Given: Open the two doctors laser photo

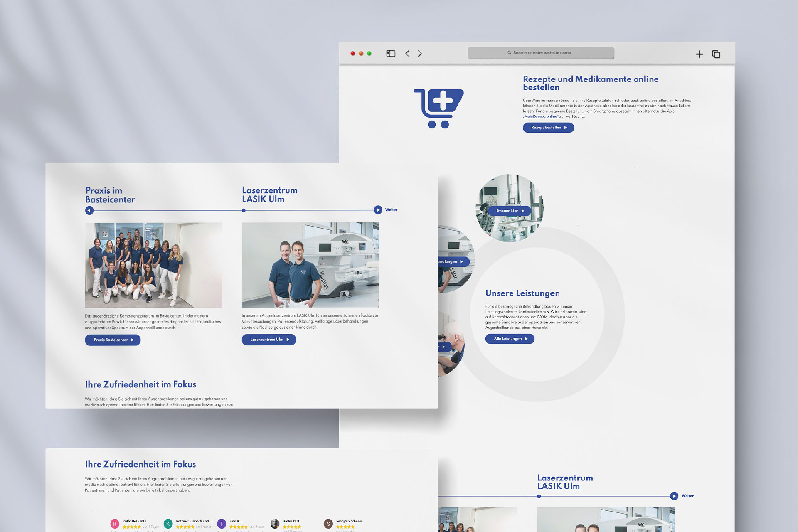Looking at the screenshot, I should pyautogui.click(x=310, y=265).
